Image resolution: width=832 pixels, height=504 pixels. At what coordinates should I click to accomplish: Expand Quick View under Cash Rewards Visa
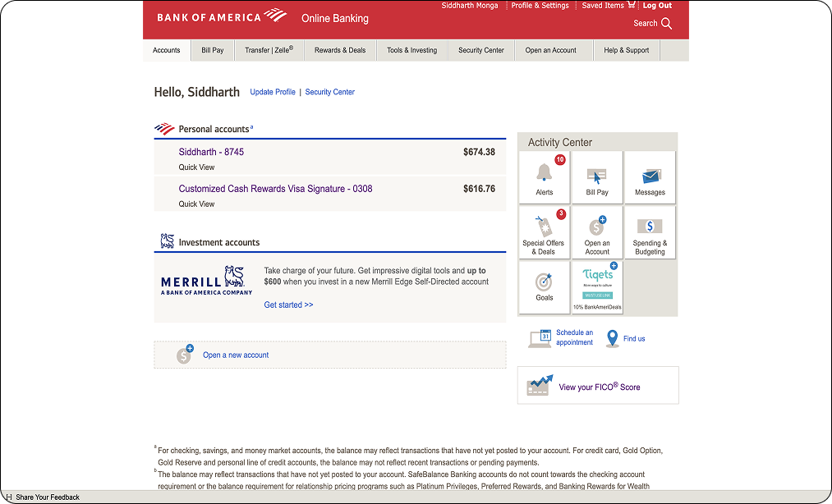click(196, 204)
